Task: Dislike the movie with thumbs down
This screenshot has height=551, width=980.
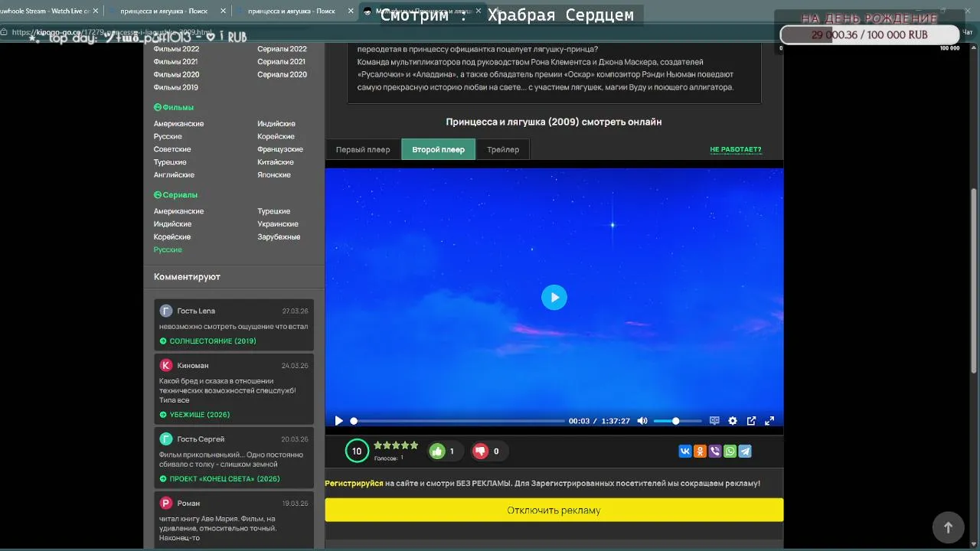Action: 481,452
